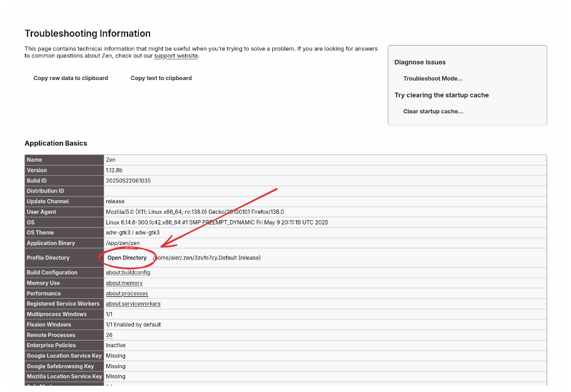This screenshot has height=392, width=571.
Task: Click the OS Theme value adw-gtk3 / adw-gtk3
Action: (x=133, y=233)
